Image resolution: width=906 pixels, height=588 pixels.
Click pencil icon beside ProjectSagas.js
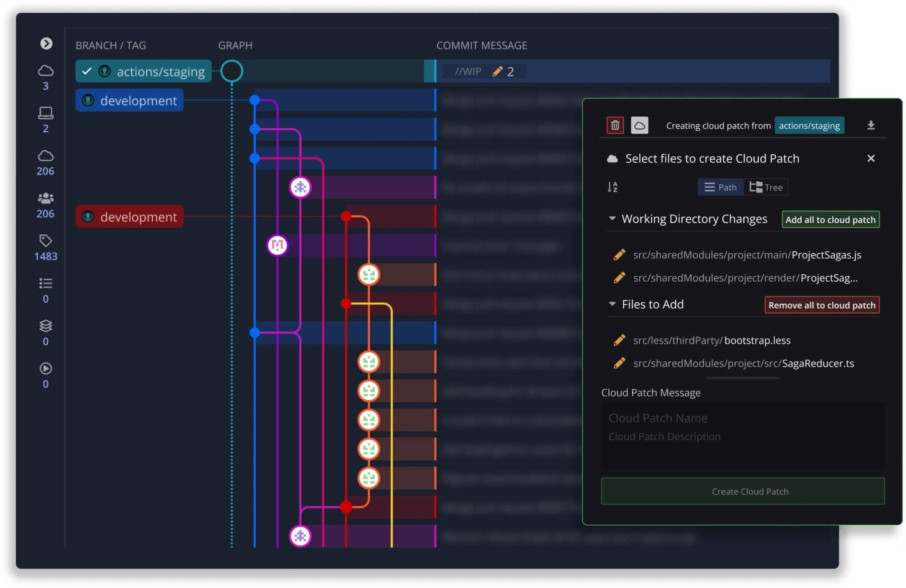pos(619,255)
